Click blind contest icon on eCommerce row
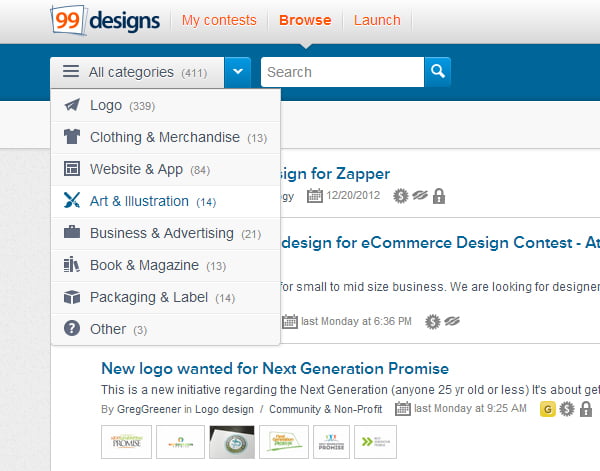 tap(452, 321)
